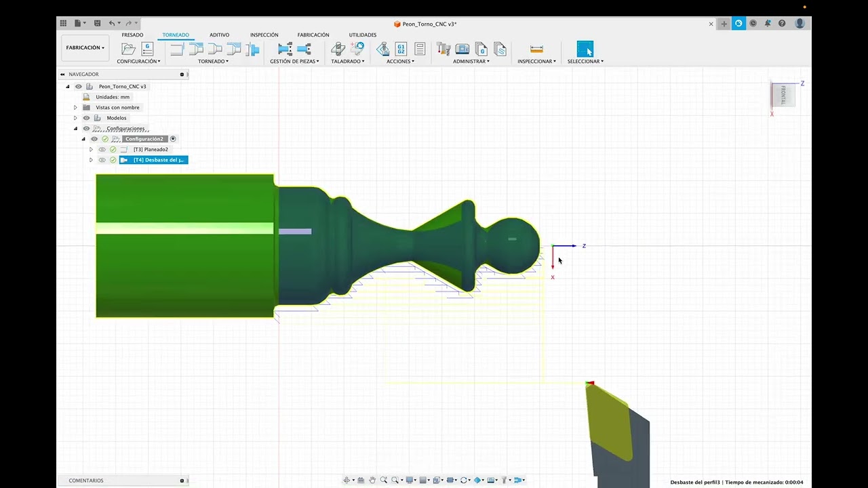Click the Save disk icon
This screenshot has width=868, height=488.
pos(97,23)
